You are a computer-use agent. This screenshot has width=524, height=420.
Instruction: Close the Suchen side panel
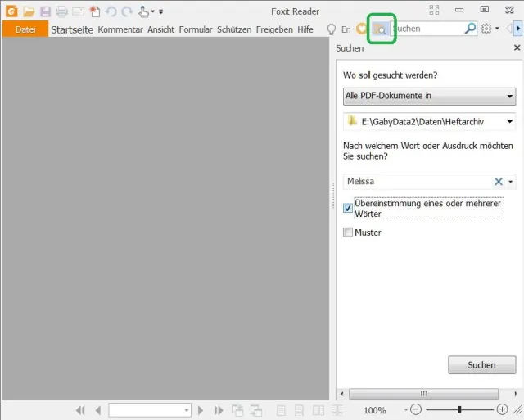(x=517, y=47)
